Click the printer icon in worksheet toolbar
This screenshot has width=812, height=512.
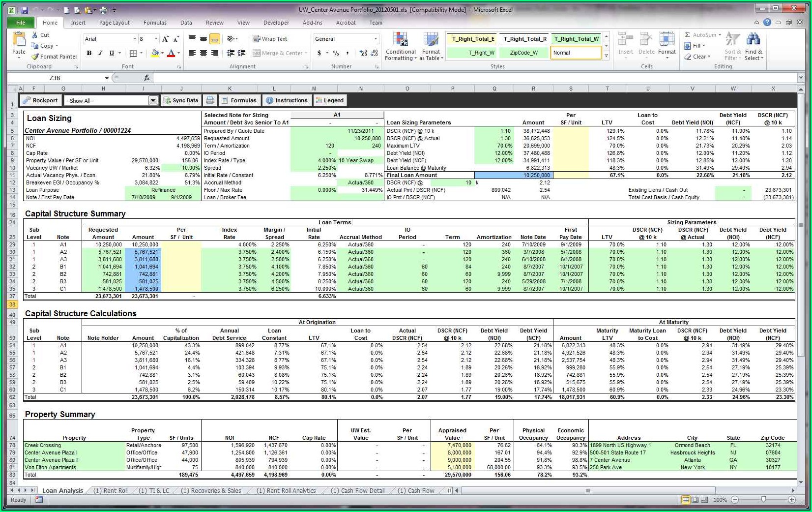[x=210, y=100]
